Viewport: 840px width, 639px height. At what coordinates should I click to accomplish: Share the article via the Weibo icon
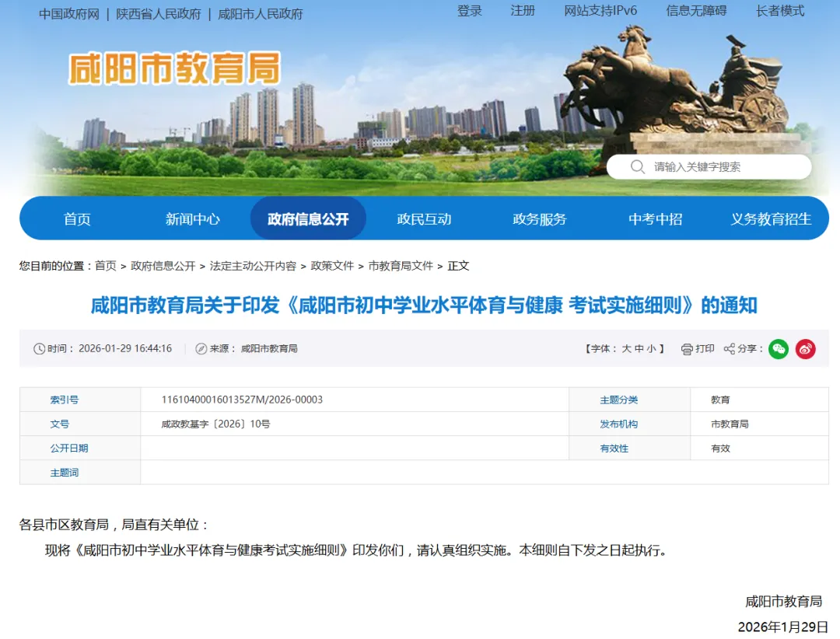click(806, 349)
